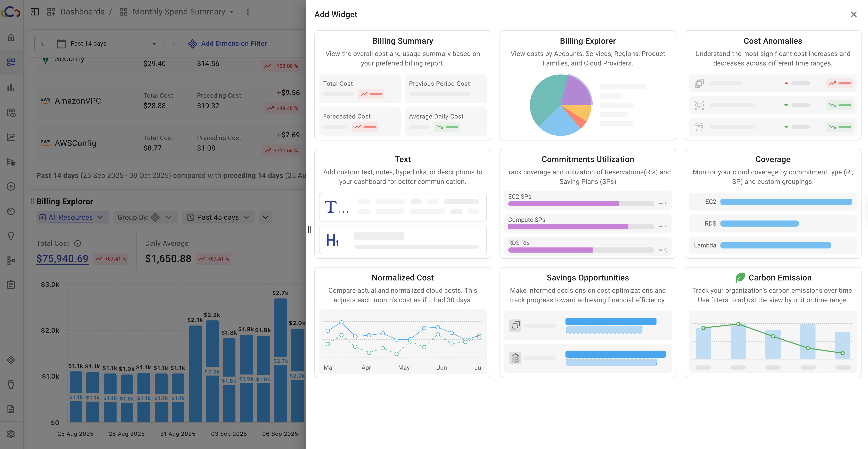Click the bar chart sidebar icon
Image resolution: width=868 pixels, height=449 pixels.
tap(11, 87)
